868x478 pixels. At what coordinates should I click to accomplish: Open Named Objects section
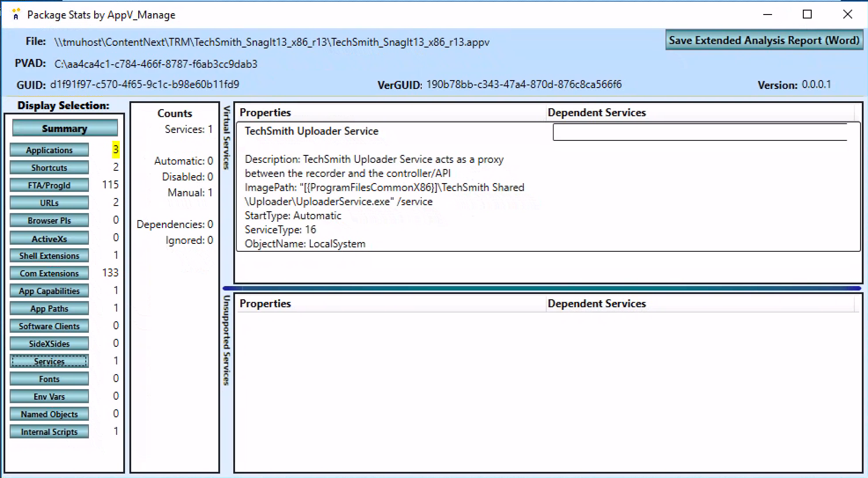pos(49,414)
